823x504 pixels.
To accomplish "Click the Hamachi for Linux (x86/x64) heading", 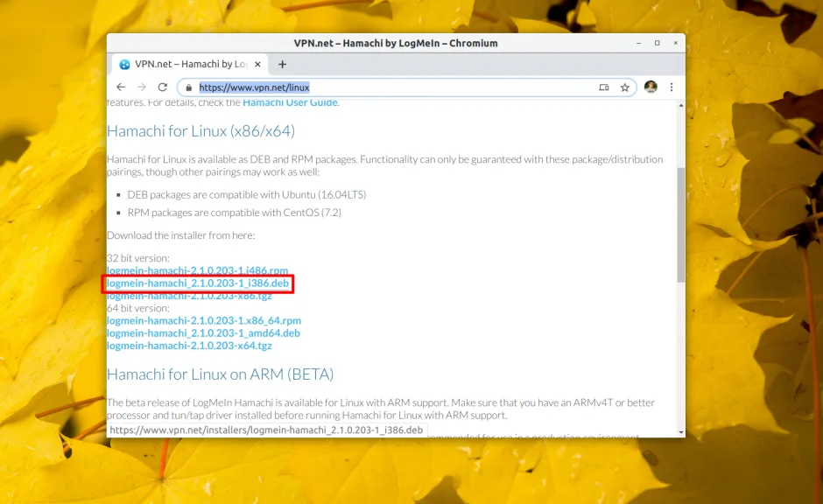I will tap(200, 130).
